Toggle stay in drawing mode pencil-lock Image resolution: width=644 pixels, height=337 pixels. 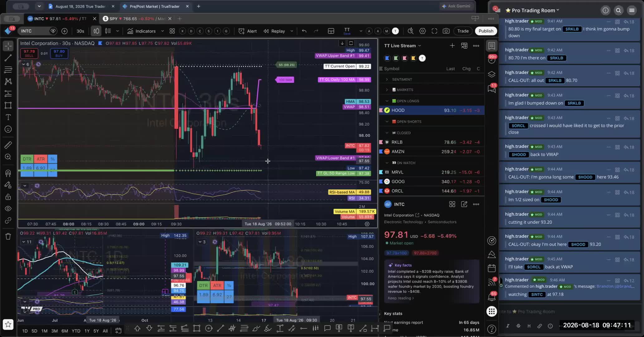pos(8,185)
